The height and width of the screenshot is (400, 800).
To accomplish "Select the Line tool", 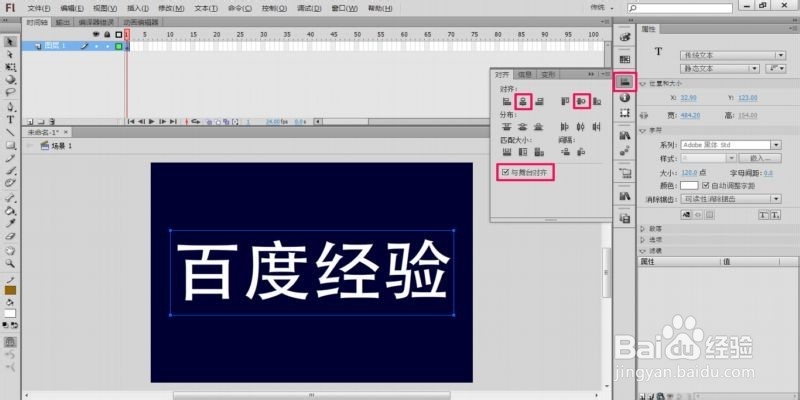I will point(10,133).
